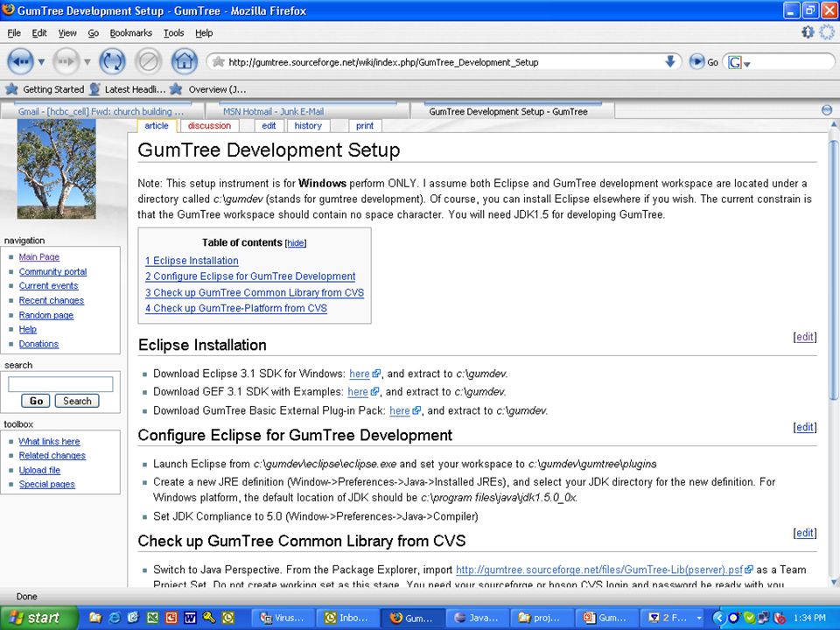This screenshot has height=630, width=840.
Task: Click the wiki Search button
Action: click(x=77, y=401)
